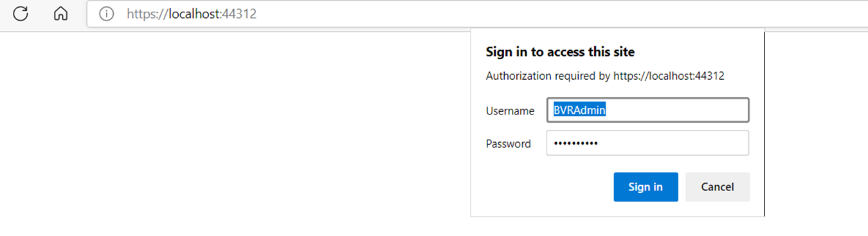
Task: Click the 'Sign in to access this site' heading
Action: coord(560,51)
